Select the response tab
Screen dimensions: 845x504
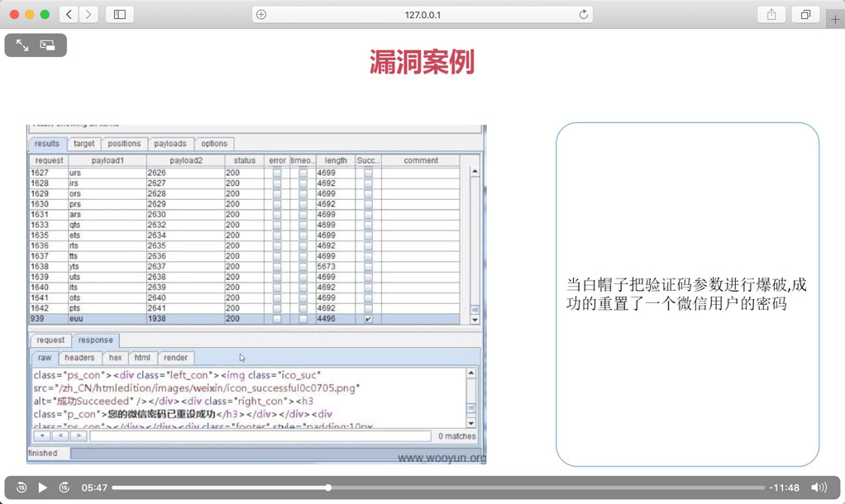tap(95, 340)
